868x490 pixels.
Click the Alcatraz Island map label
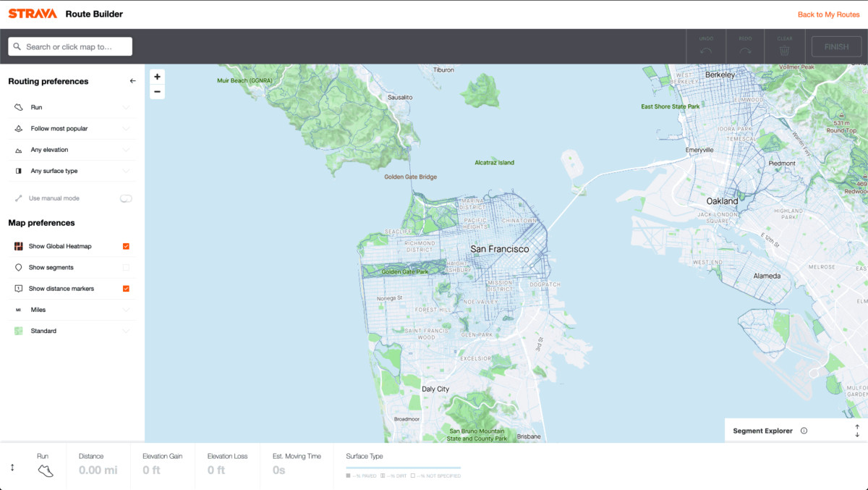495,163
